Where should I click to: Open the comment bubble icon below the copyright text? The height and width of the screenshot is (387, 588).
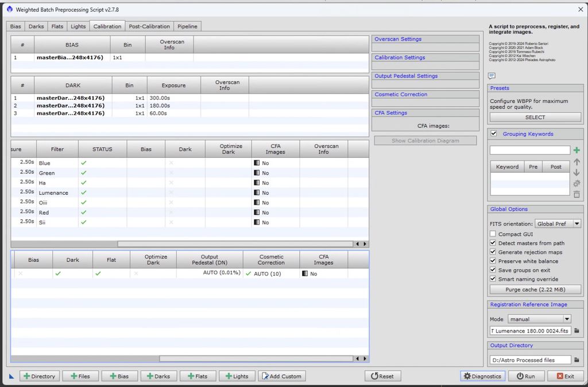(492, 76)
